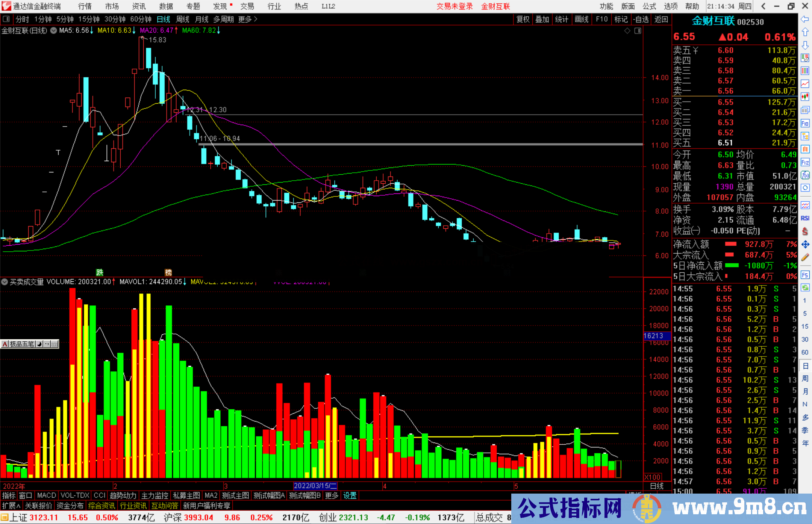The width and height of the screenshot is (812, 524).
Task: Click the 复权 button
Action: coord(523,19)
